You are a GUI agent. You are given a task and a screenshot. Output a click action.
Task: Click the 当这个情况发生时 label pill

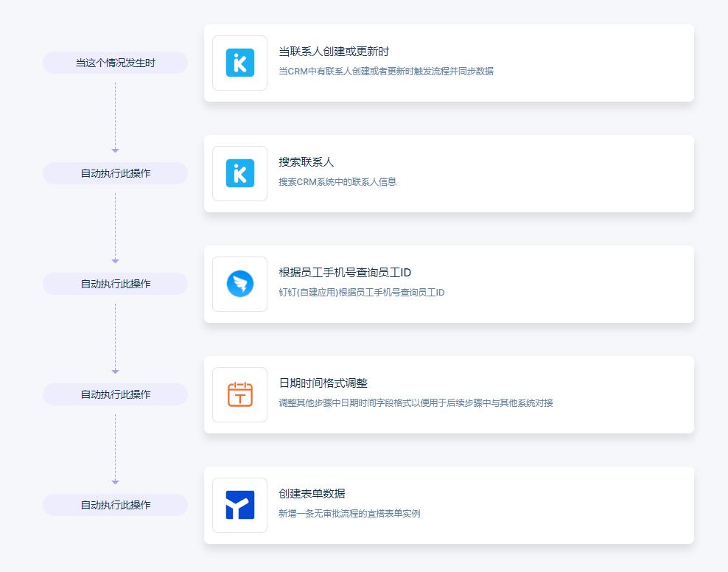click(x=114, y=63)
